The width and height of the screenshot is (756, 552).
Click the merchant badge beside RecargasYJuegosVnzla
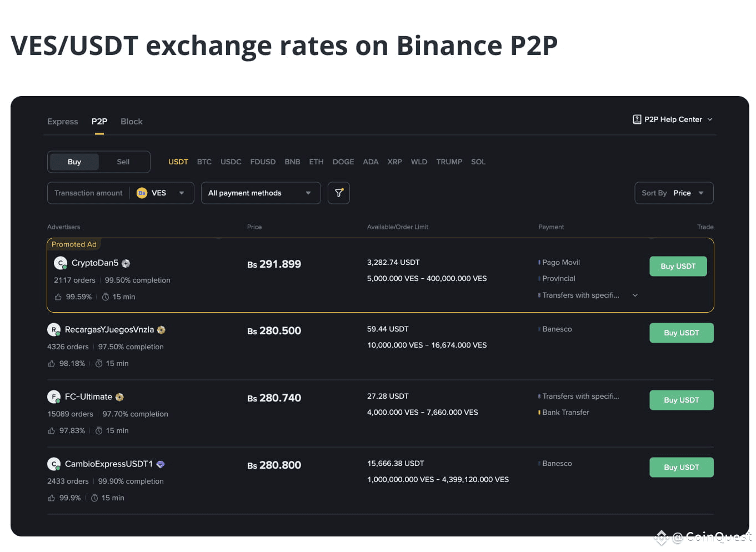(x=161, y=330)
